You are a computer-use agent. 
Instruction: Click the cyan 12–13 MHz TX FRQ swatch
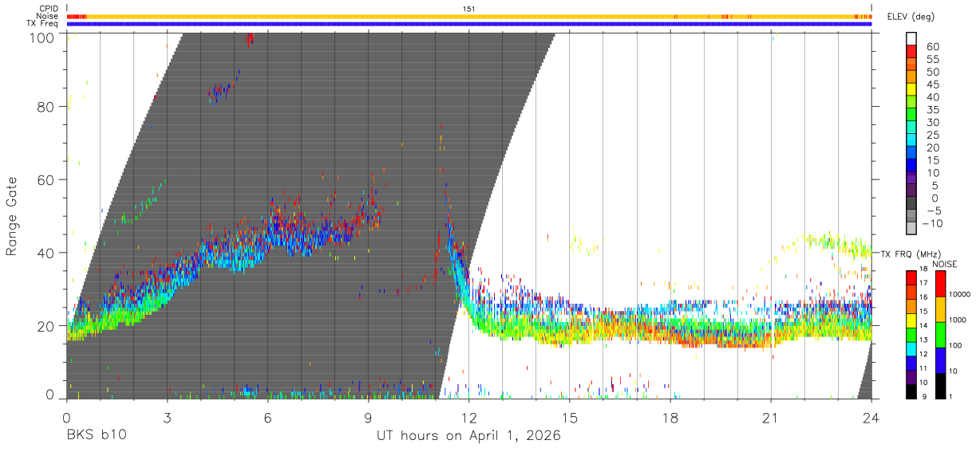point(911,348)
